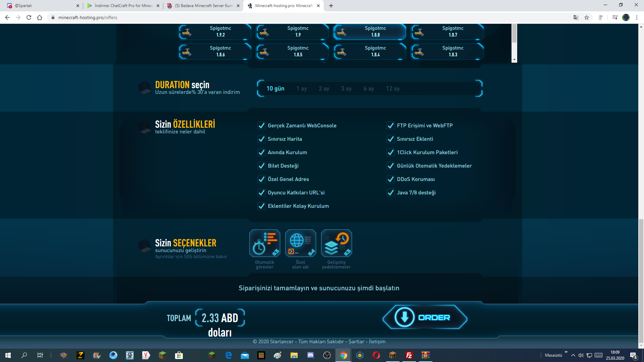The width and height of the screenshot is (644, 362).
Task: Select the Spigotmc 1.8.3 version tile
Action: coord(447,51)
